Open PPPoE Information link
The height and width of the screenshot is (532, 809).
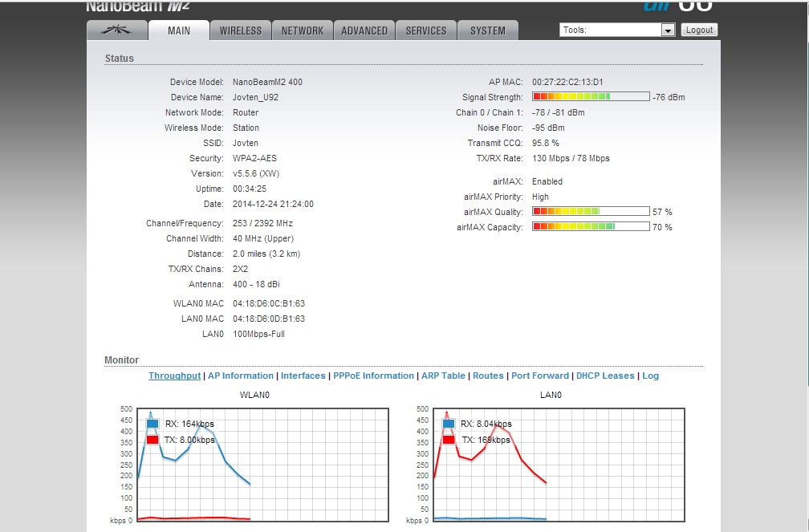tap(373, 376)
